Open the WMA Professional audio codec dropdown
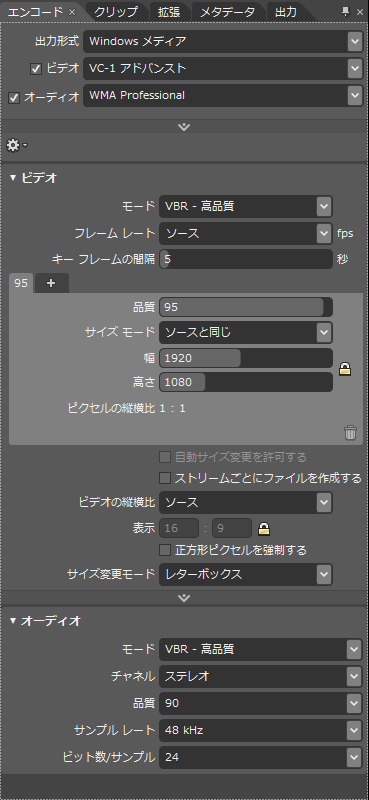Viewport: 369px width, 800px height. click(x=223, y=95)
